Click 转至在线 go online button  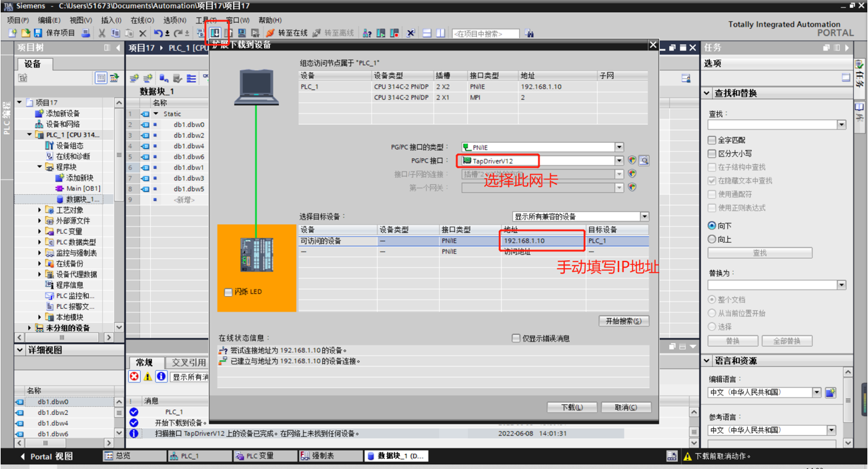tap(287, 33)
